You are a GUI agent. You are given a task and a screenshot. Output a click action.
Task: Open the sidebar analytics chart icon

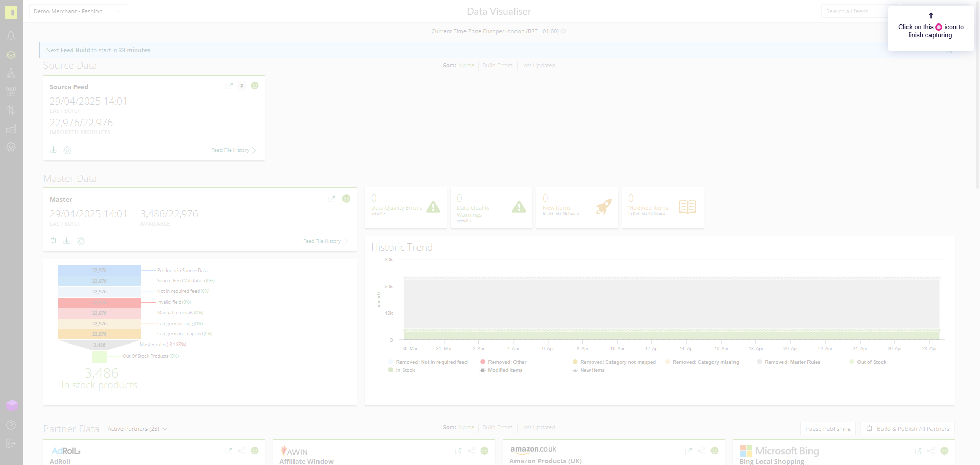[x=11, y=129]
